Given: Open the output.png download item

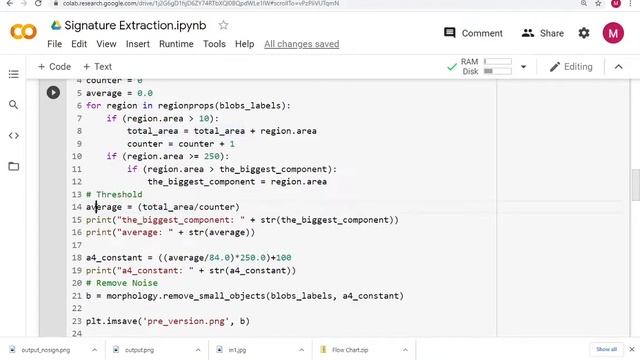Looking at the screenshot, I should 139,350.
